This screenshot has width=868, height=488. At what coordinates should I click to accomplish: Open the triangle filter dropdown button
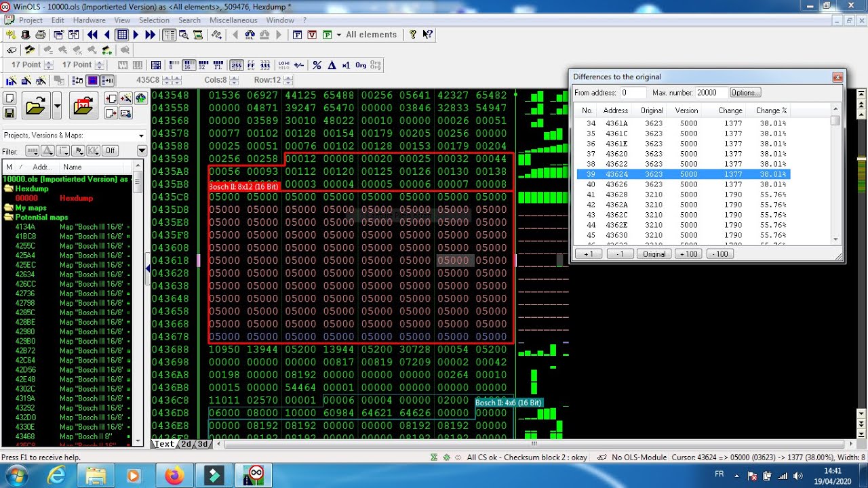point(47,150)
